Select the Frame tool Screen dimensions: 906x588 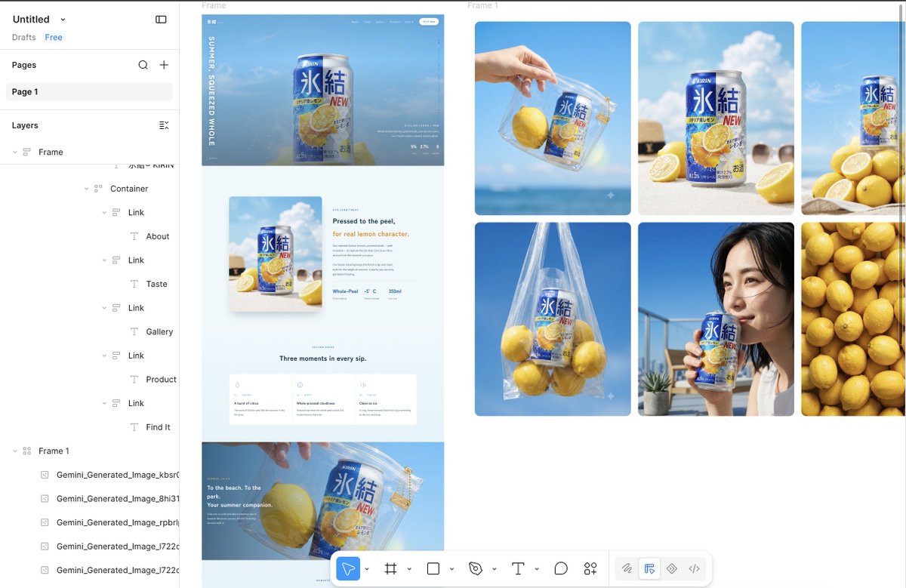(390, 568)
